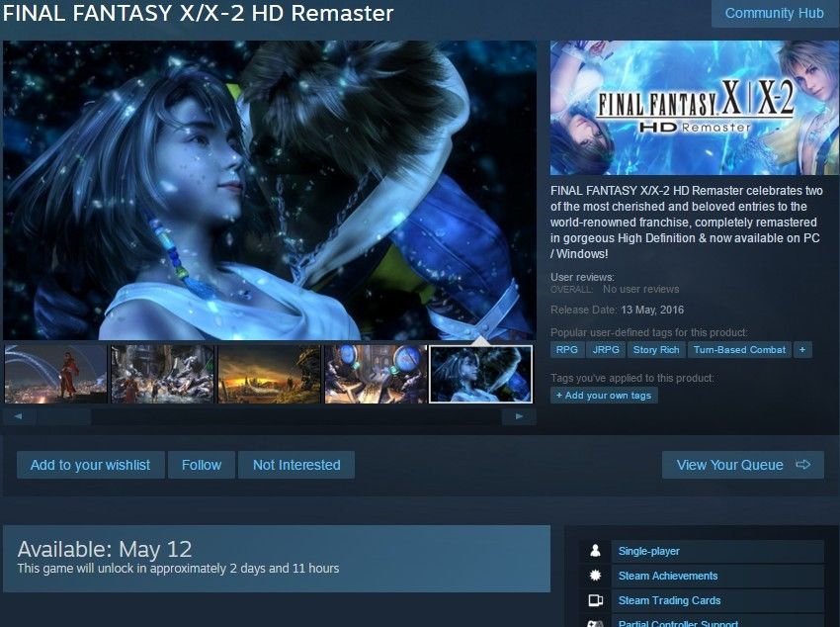The width and height of the screenshot is (840, 627).
Task: Click the right arrow of the screenshot strip
Action: click(x=519, y=416)
